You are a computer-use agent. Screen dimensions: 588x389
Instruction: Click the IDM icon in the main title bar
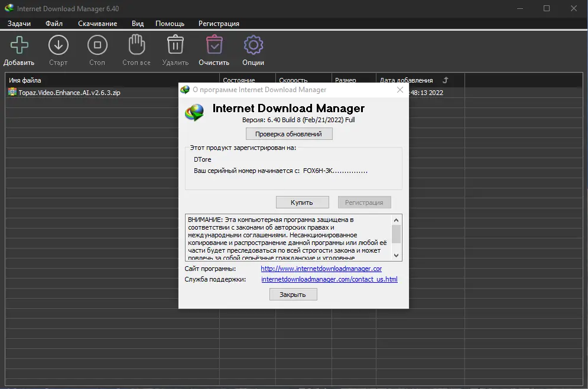point(9,8)
